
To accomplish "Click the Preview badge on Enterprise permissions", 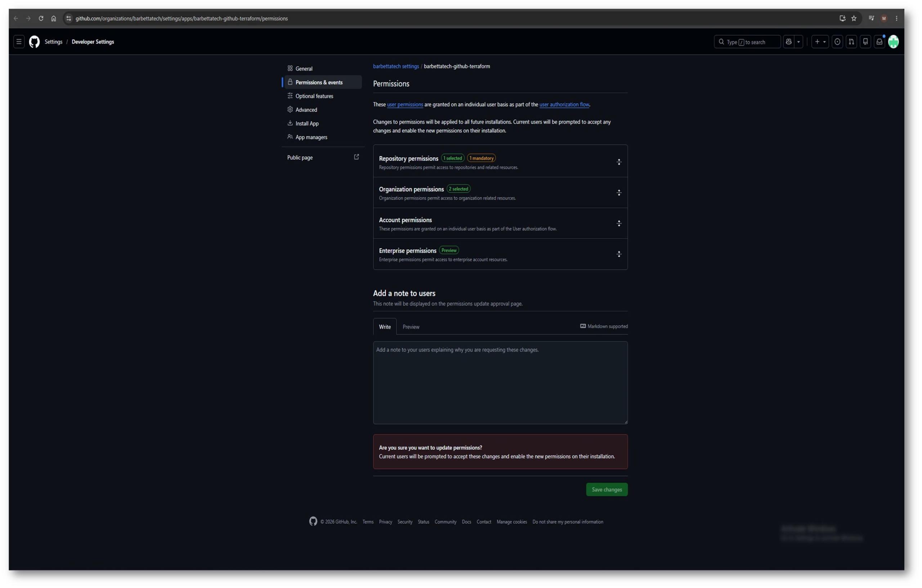I will (x=449, y=250).
